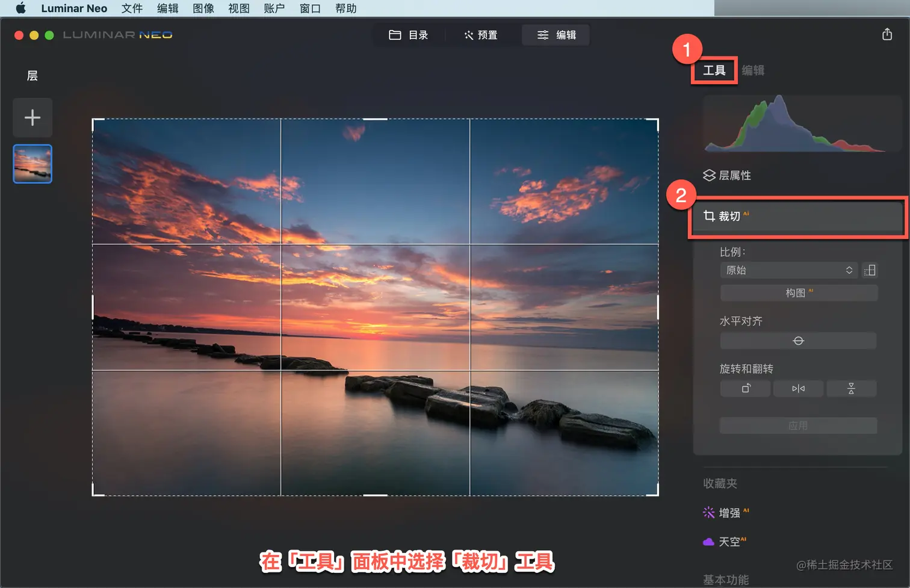910x588 pixels.
Task: Click the right-edge crop handle
Action: point(658,307)
